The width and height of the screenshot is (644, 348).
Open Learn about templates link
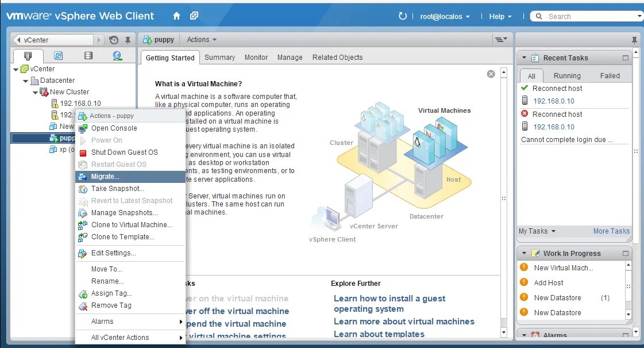379,334
